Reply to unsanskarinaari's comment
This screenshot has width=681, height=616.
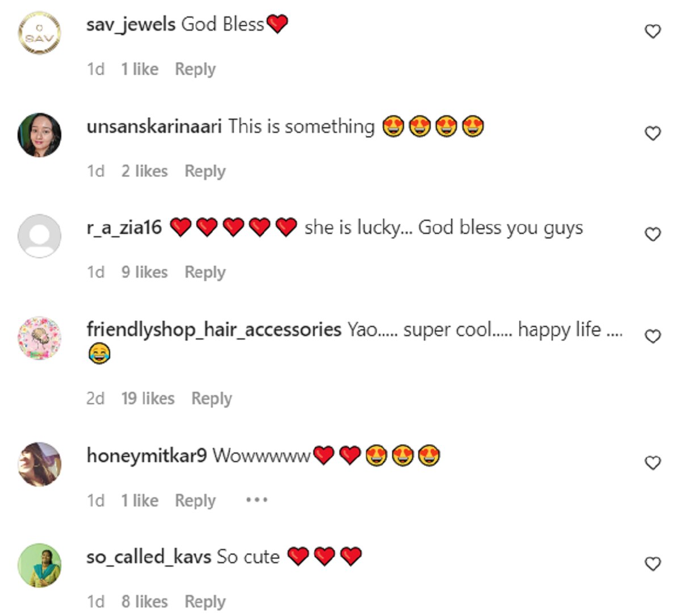[x=205, y=171]
